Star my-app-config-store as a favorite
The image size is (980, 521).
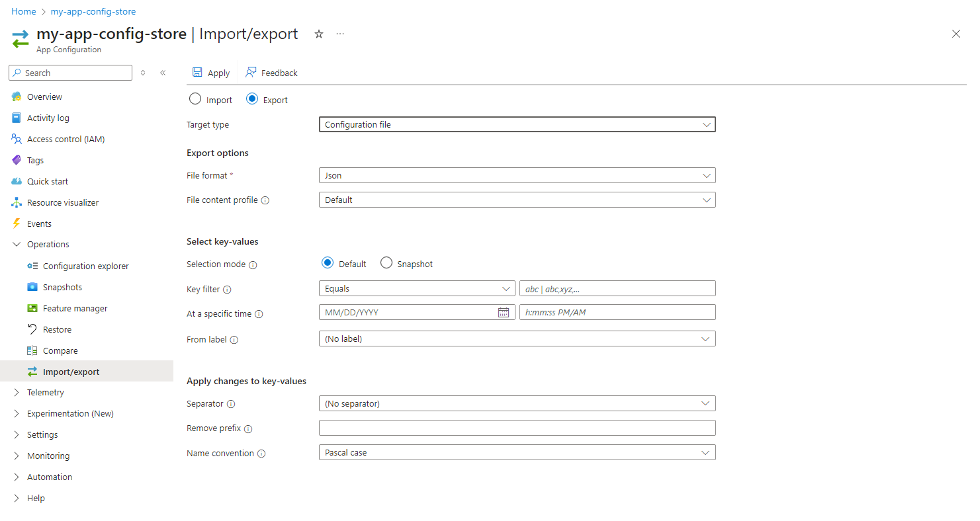tap(318, 34)
